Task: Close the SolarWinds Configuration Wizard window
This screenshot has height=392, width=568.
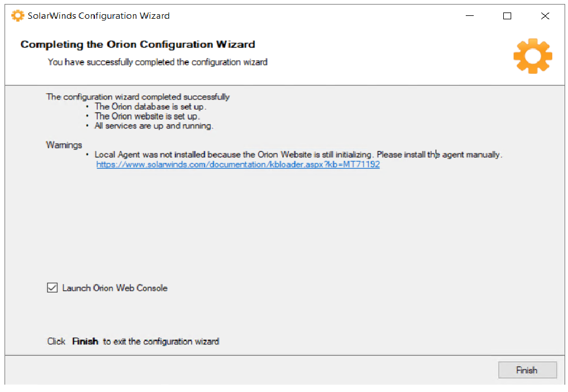Action: [x=545, y=16]
